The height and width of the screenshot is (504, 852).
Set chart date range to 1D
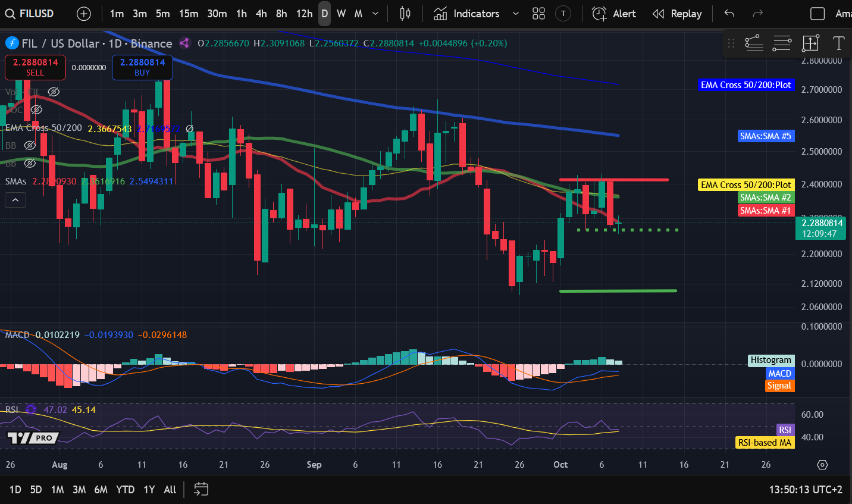coord(15,490)
